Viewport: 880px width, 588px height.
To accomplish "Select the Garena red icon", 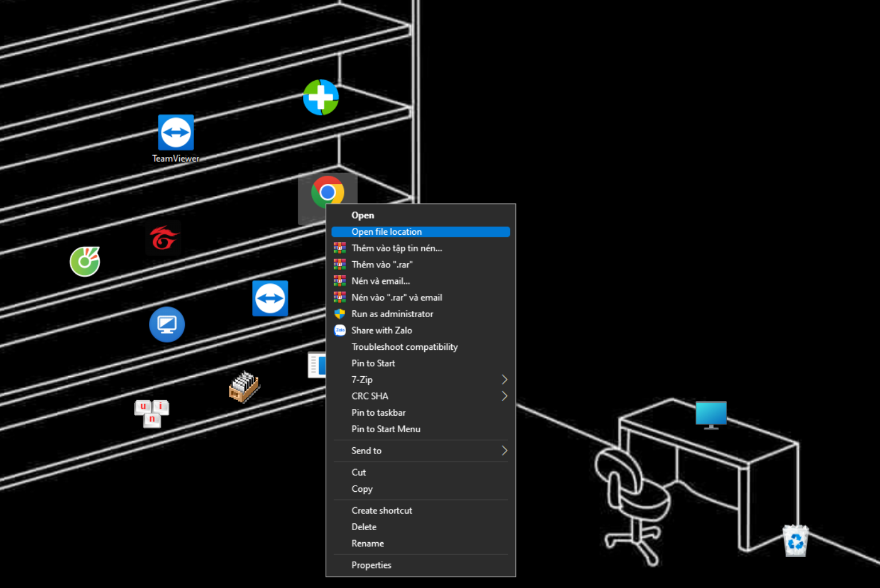I will (164, 238).
